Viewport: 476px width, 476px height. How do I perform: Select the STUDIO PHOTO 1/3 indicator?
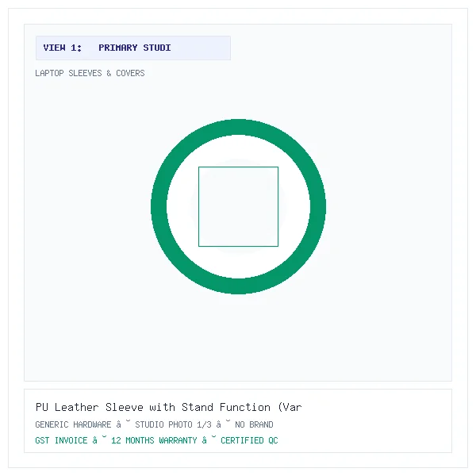coord(173,424)
